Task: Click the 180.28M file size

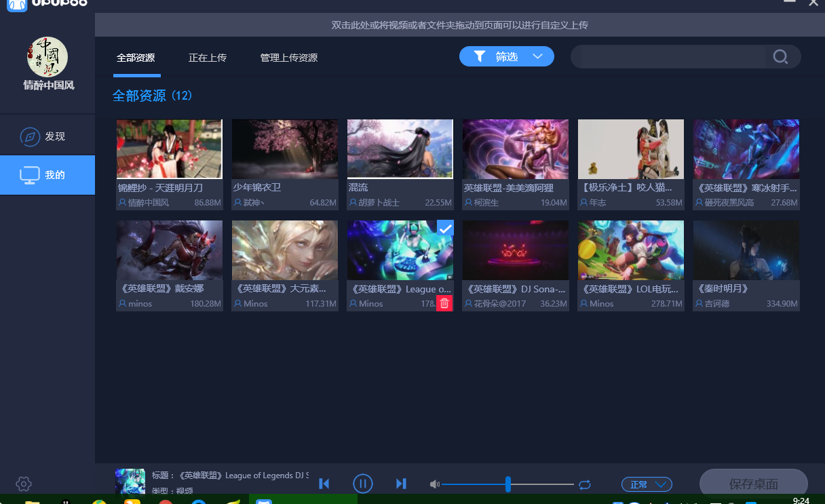Action: (206, 304)
